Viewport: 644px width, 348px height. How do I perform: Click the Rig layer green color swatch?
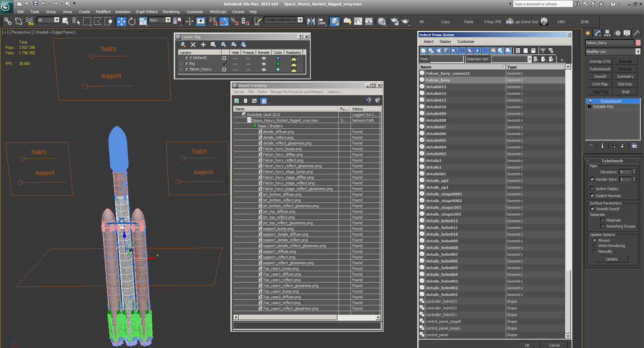tap(278, 64)
